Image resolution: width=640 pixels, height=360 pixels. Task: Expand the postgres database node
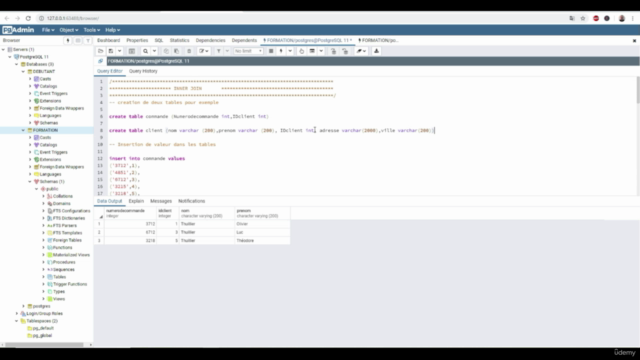pos(23,306)
